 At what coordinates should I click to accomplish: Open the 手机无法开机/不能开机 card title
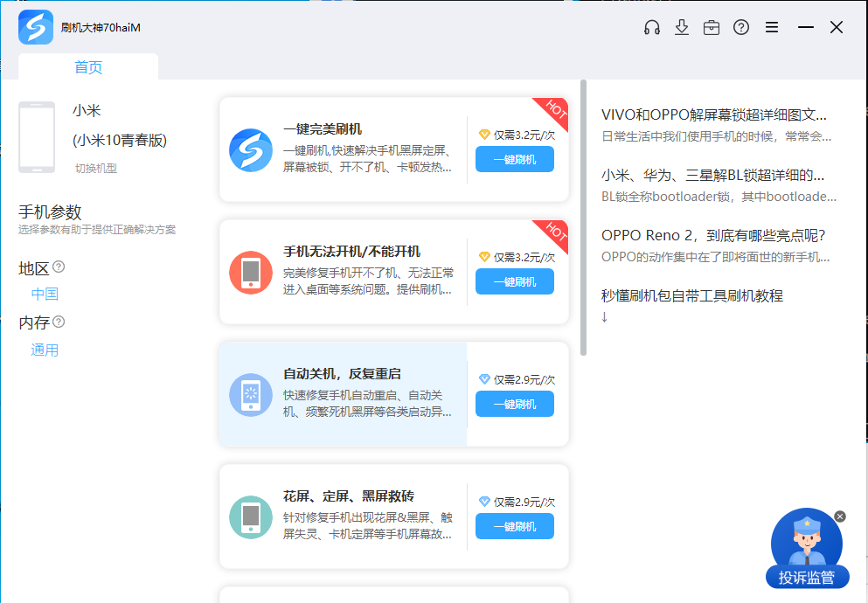(351, 251)
